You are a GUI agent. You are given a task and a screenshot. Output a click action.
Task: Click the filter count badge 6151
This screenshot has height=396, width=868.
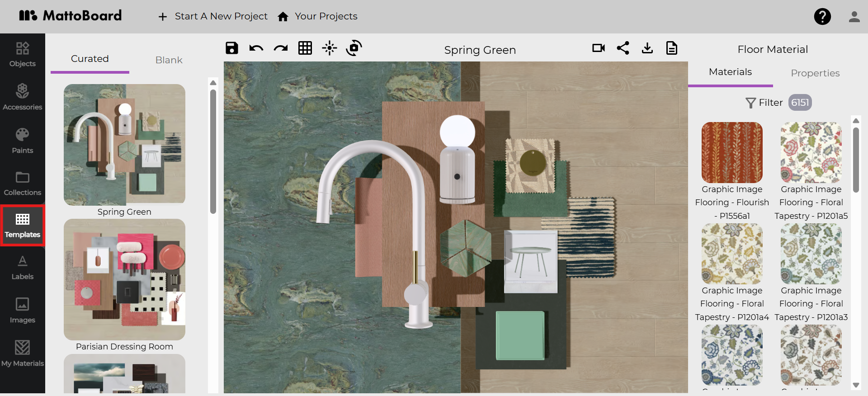[x=800, y=103]
